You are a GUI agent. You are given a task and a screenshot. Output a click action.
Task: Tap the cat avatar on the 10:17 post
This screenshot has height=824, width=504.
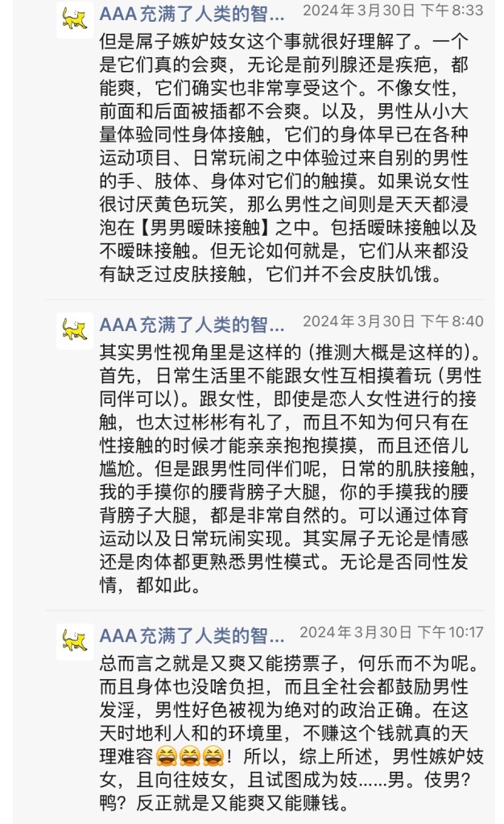click(x=75, y=642)
